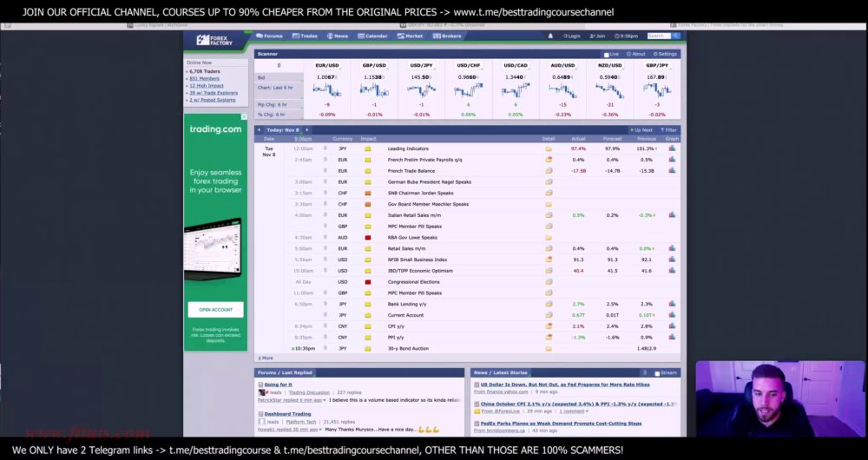Open detail folder for RBA Gov Lowe Speaks
Viewport: 868px width, 460px height.
[549, 238]
